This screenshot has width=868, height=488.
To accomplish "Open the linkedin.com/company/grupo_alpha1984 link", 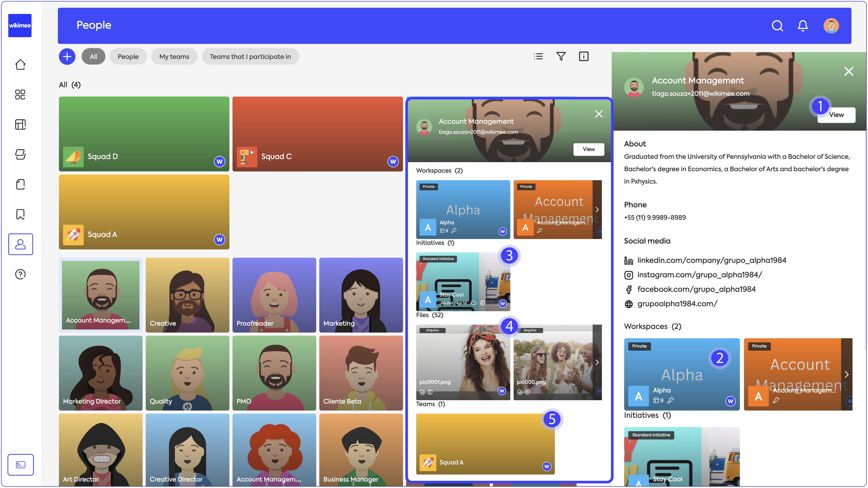I will tap(711, 260).
